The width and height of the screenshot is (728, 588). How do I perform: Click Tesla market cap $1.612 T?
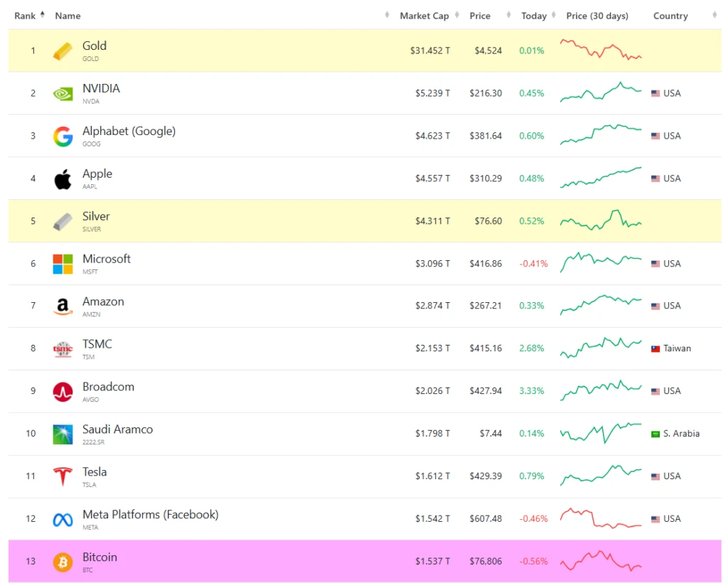click(433, 476)
